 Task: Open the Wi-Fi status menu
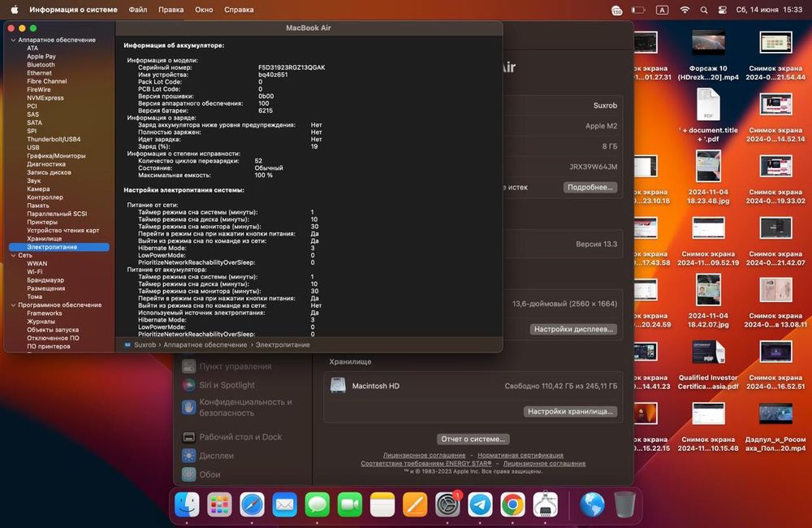[x=685, y=10]
